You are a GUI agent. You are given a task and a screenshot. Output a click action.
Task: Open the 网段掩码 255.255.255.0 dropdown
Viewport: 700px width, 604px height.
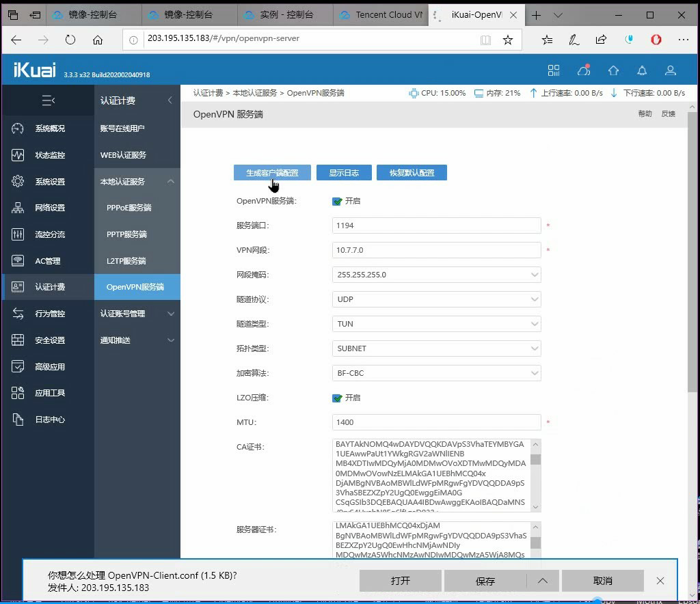[x=436, y=275]
